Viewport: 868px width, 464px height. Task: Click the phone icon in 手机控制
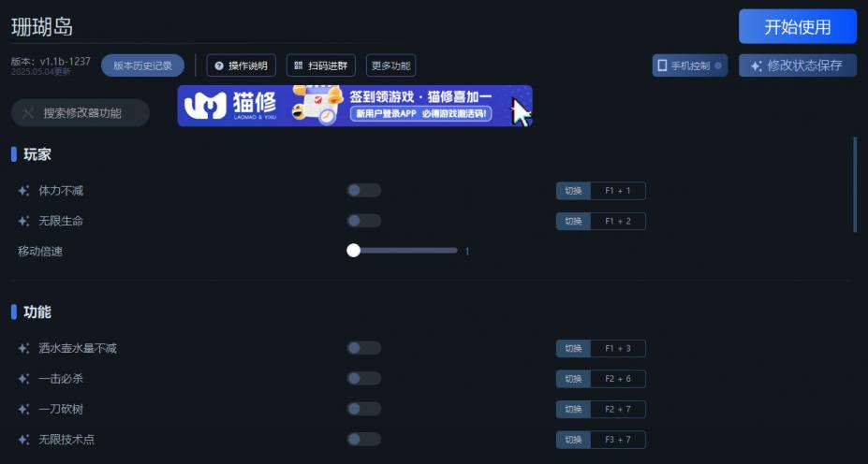[x=662, y=65]
